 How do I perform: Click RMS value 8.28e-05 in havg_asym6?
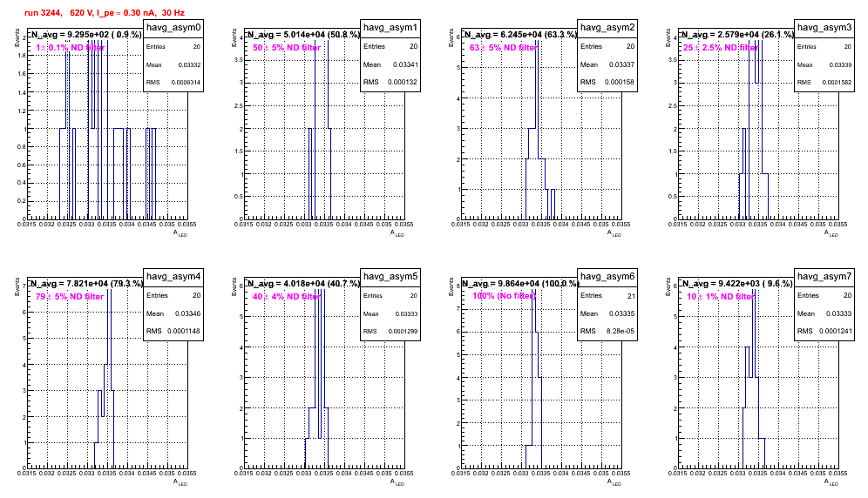click(x=620, y=332)
